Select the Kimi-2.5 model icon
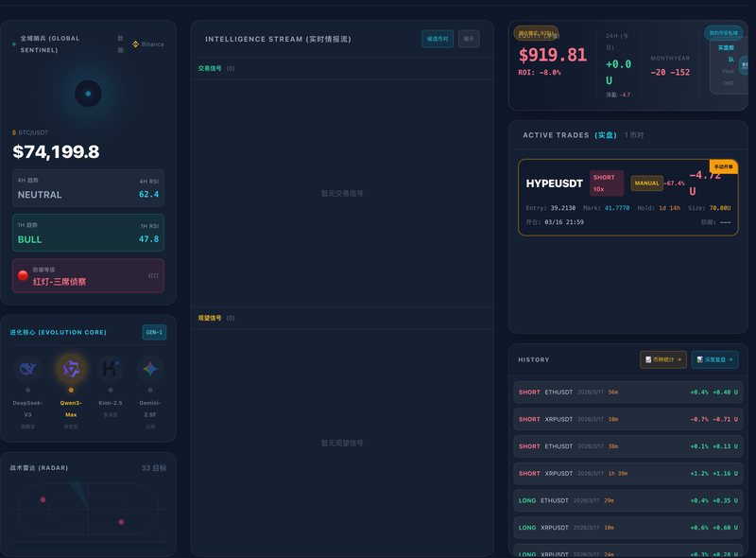 coord(111,369)
